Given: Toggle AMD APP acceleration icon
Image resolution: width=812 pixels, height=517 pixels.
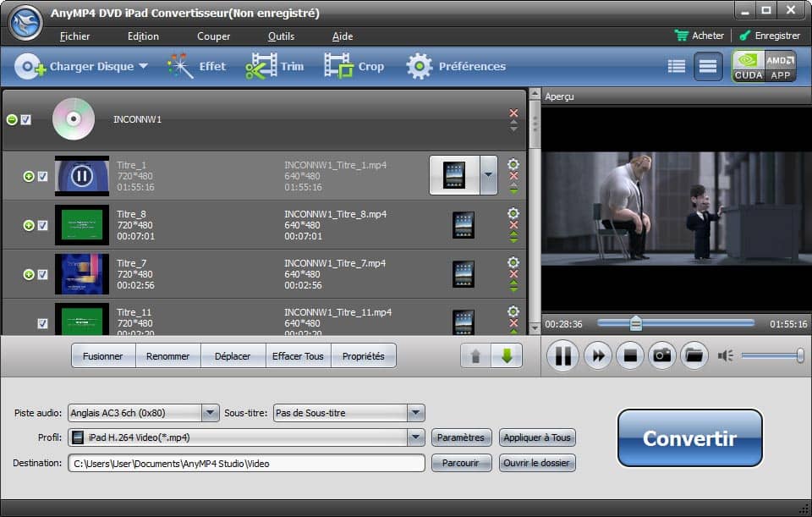Looking at the screenshot, I should [781, 66].
